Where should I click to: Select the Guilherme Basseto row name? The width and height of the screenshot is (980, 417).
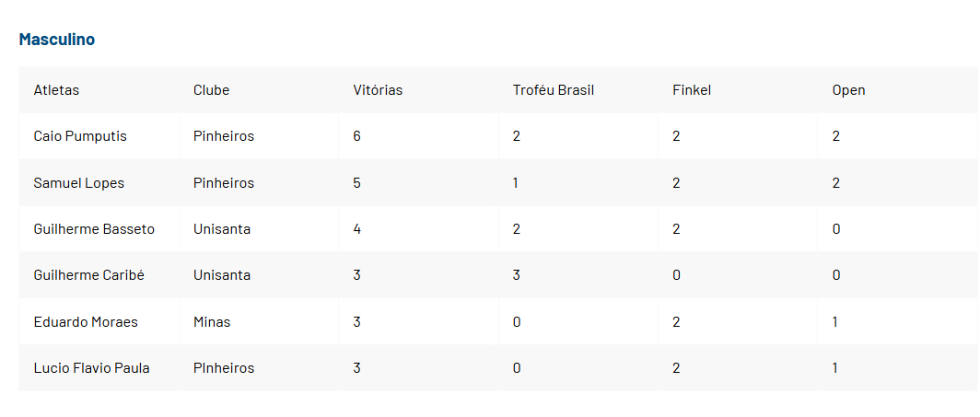pos(94,229)
